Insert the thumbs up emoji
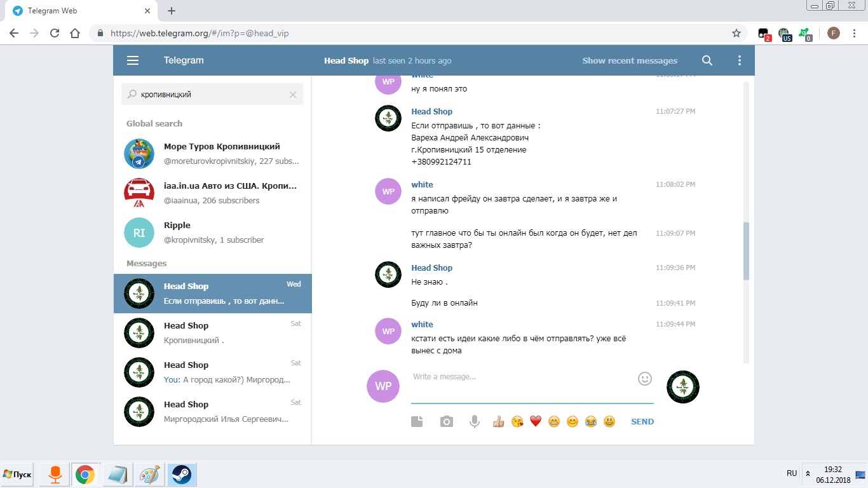 pos(498,421)
